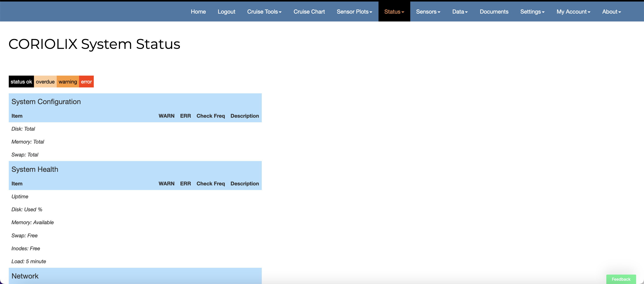
Task: Expand the About dropdown
Action: pos(611,12)
